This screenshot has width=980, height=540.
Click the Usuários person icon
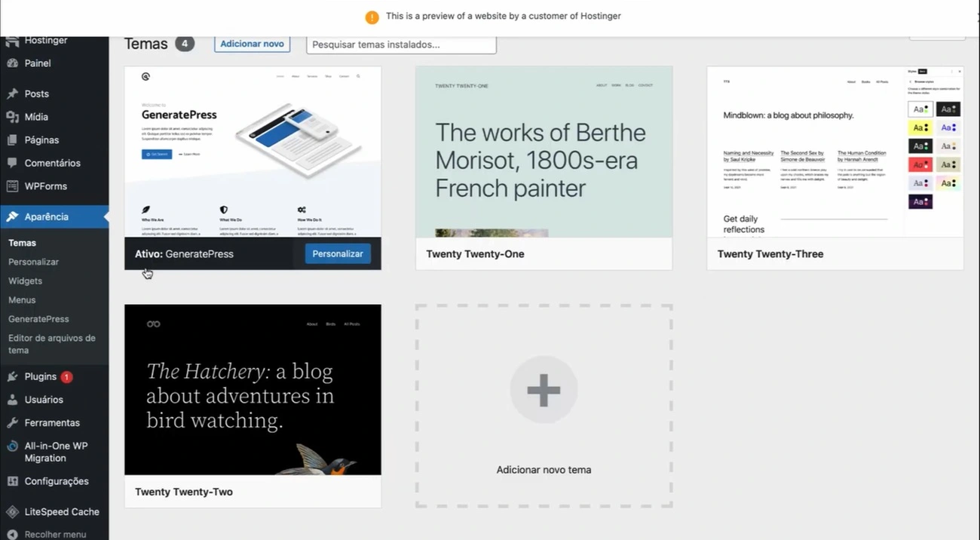click(12, 400)
